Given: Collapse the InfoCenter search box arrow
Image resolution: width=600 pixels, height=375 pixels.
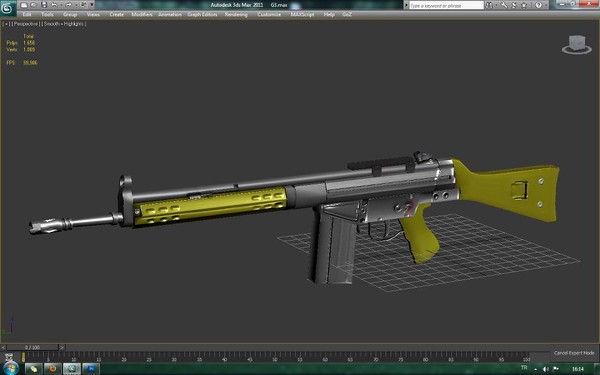Looking at the screenshot, I should [x=406, y=5].
